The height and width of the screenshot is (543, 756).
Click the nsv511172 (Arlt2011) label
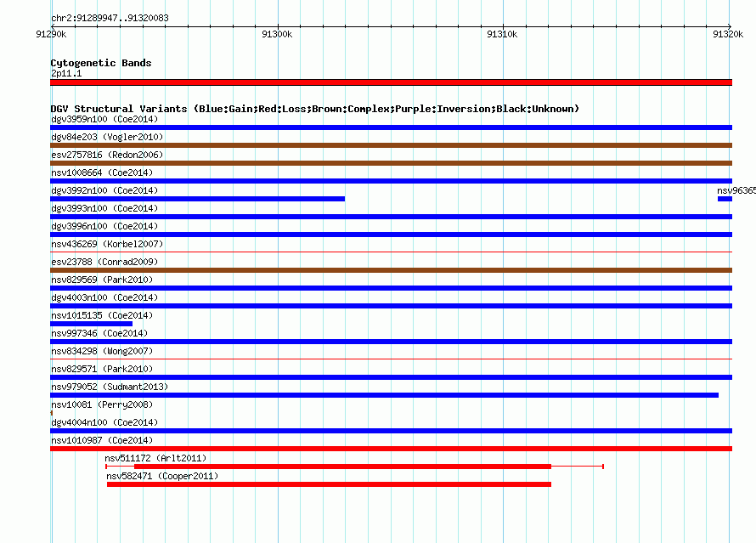pos(155,458)
